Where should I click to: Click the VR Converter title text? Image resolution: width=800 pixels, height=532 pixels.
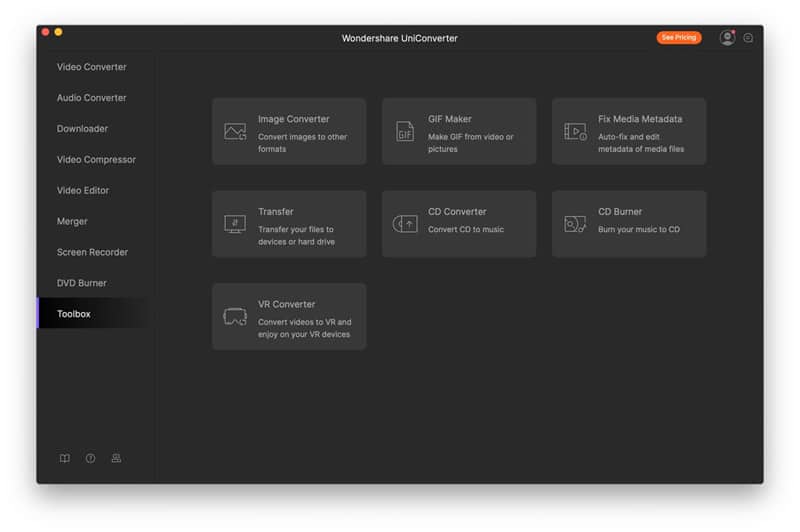click(286, 304)
